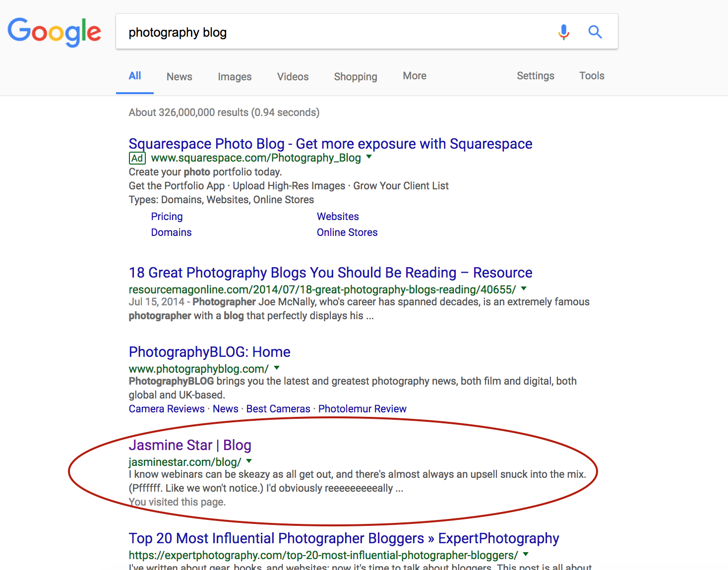Screen dimensions: 728x570
Task: Click the jasminestar.com/blog/ URL text
Action: [184, 462]
